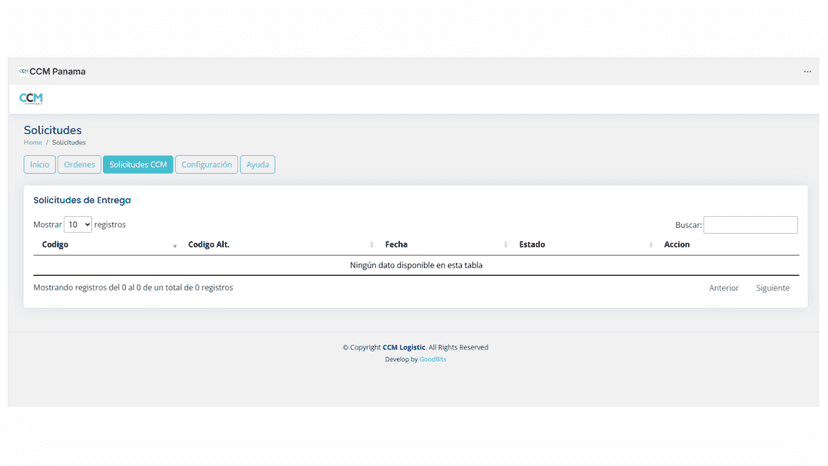This screenshot has width=828, height=466.
Task: Go to the Ayuda tab
Action: (258, 164)
